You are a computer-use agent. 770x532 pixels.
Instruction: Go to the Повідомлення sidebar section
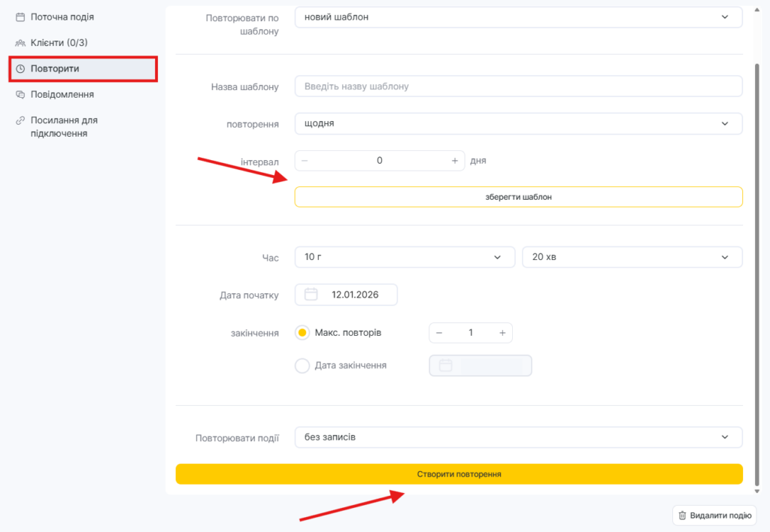(x=62, y=95)
